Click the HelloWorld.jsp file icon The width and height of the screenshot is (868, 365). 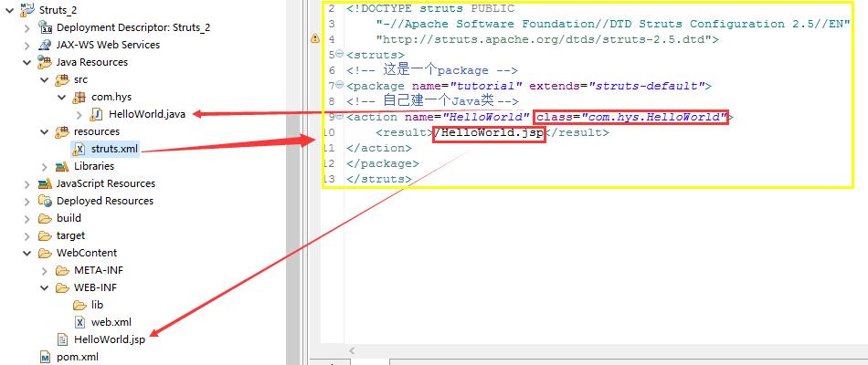[62, 339]
